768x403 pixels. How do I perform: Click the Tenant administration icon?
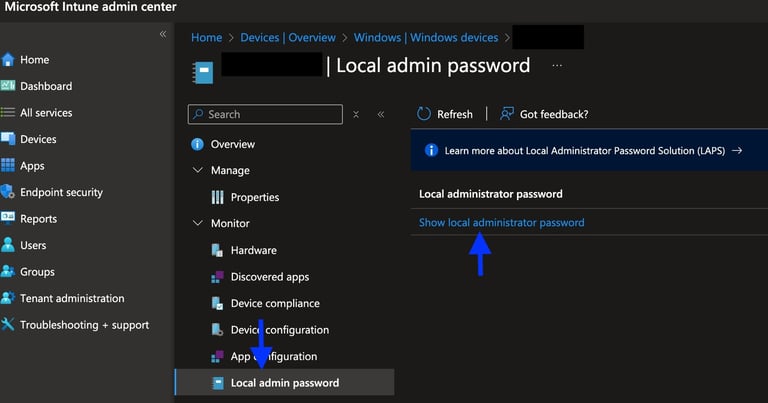pyautogui.click(x=8, y=298)
